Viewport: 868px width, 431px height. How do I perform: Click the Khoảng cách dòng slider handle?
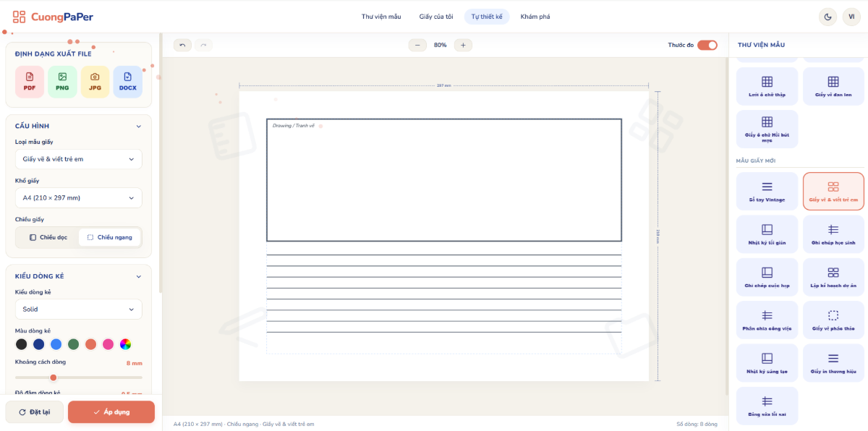(x=54, y=377)
